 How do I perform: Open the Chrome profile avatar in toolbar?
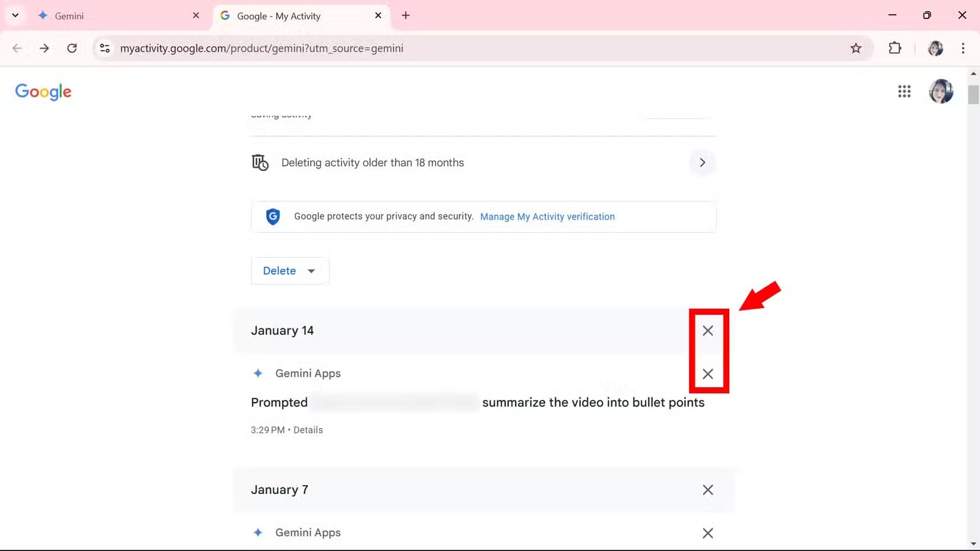(x=935, y=48)
